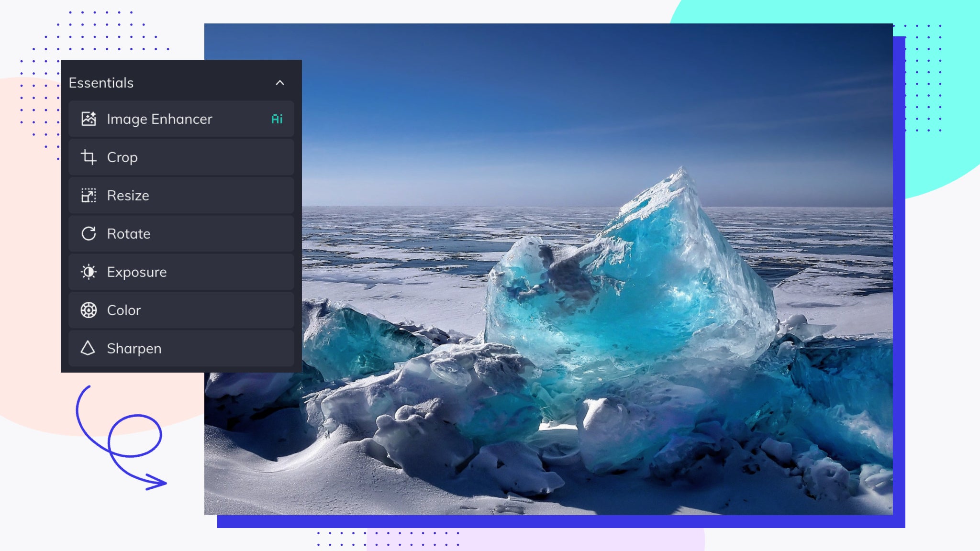Viewport: 980px width, 551px height.
Task: Select the Crop tool icon
Action: [x=89, y=157]
